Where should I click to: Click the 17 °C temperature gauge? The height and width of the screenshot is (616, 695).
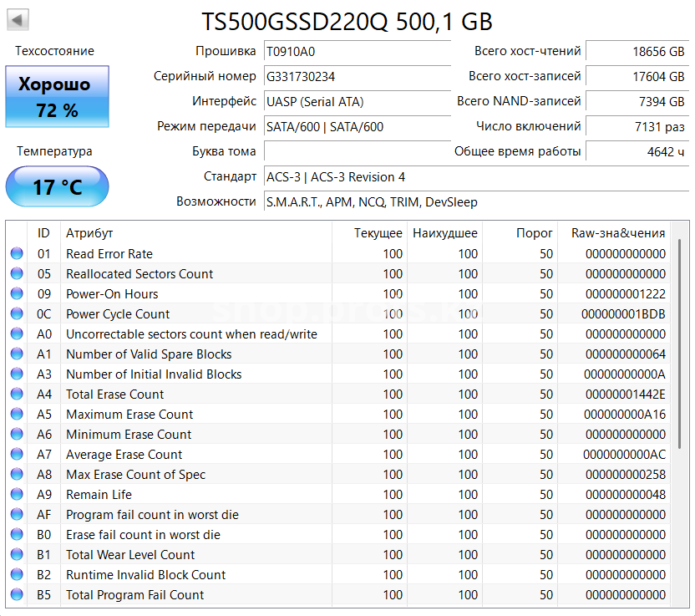pos(57,186)
